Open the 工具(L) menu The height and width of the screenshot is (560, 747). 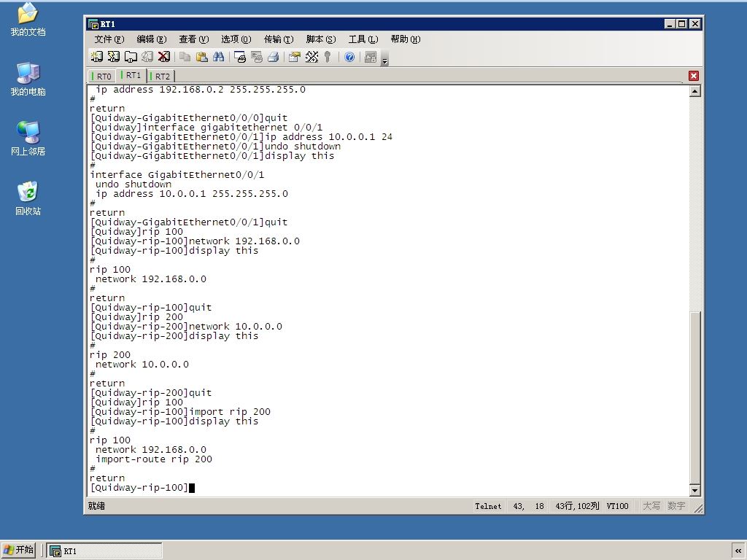(x=363, y=39)
